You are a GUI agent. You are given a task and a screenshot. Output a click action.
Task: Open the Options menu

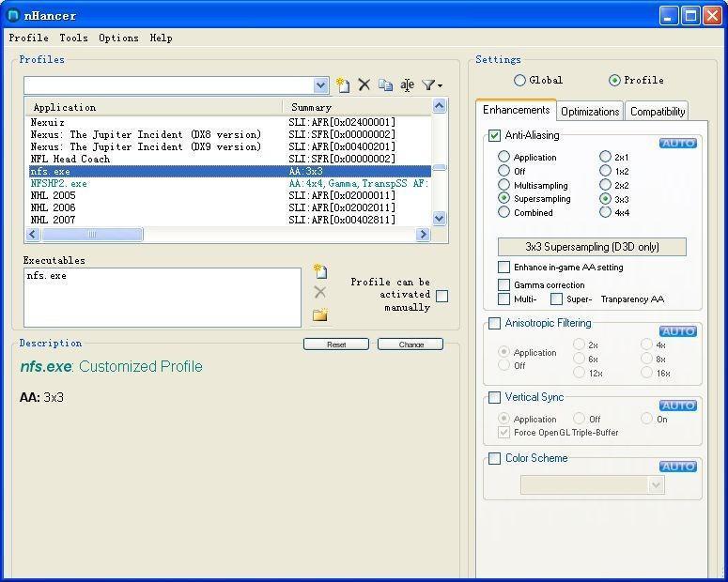119,38
